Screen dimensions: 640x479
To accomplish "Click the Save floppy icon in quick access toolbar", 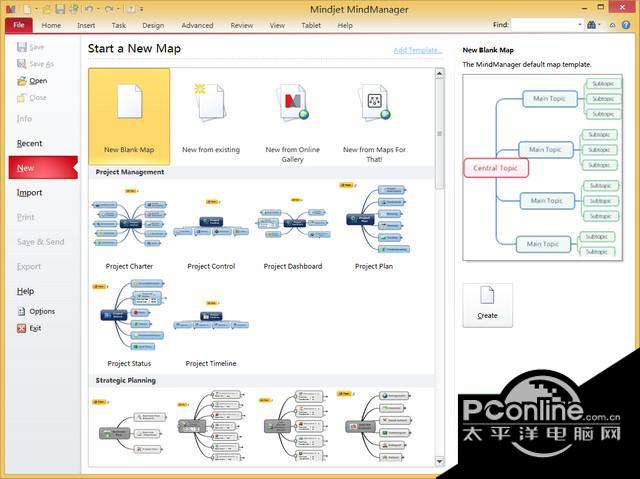I will 60,9.
